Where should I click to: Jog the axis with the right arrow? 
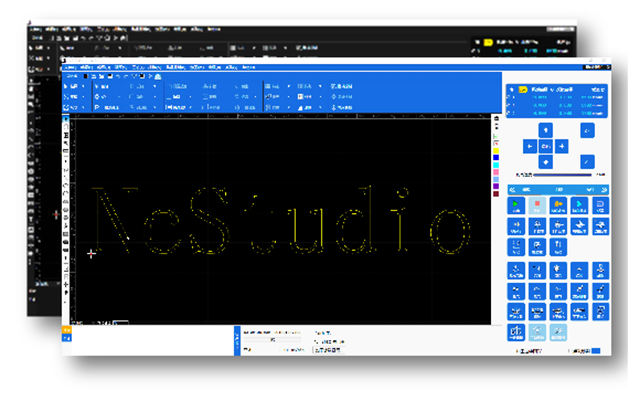click(562, 146)
